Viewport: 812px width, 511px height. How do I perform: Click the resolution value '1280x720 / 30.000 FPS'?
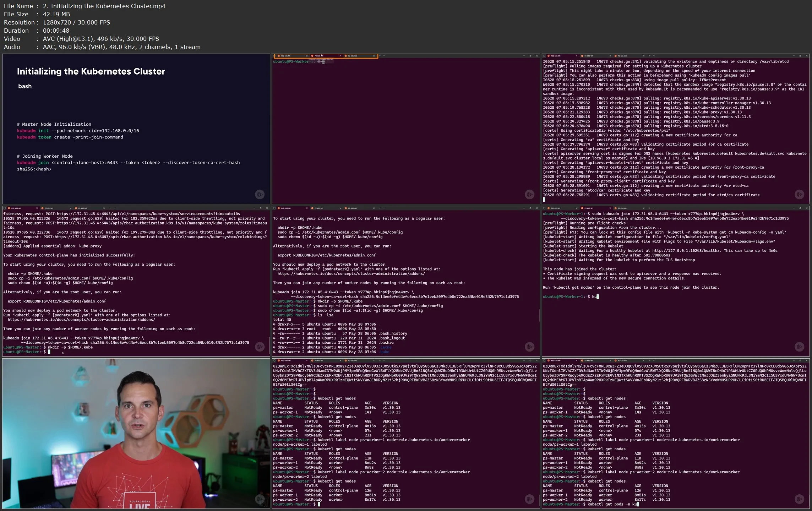(x=76, y=22)
